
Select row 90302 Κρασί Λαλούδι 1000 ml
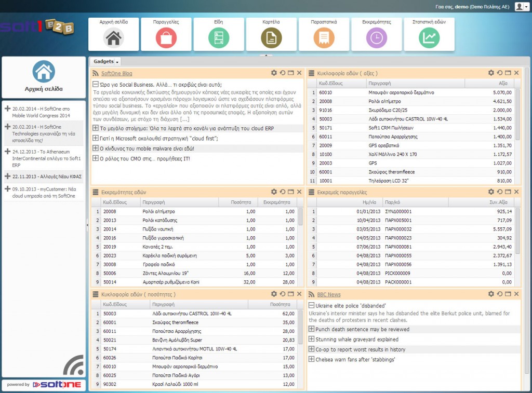click(x=195, y=384)
